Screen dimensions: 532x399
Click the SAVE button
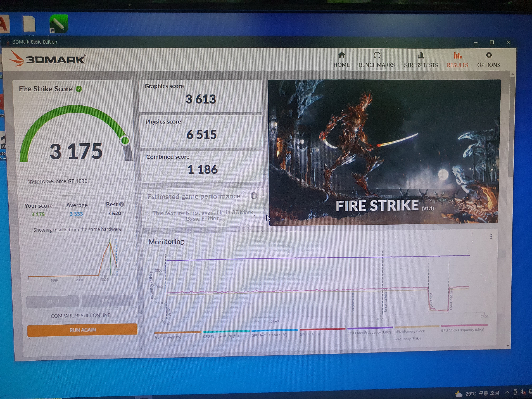click(107, 301)
